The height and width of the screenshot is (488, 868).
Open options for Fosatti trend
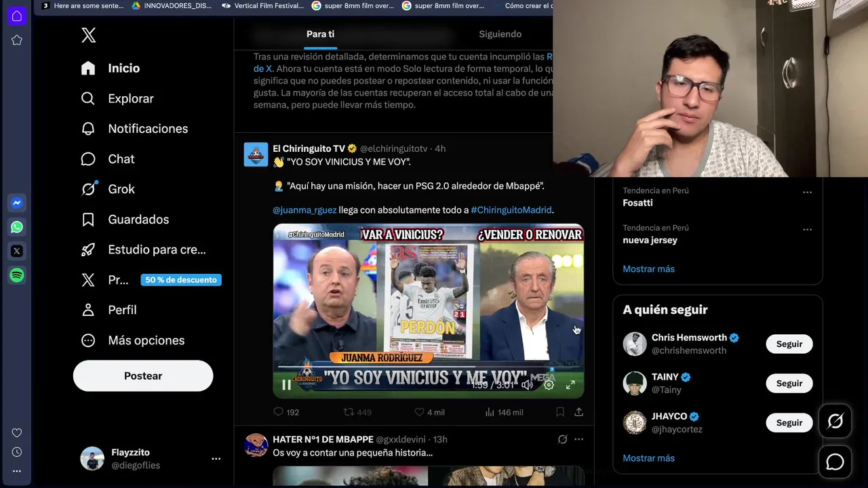click(807, 192)
